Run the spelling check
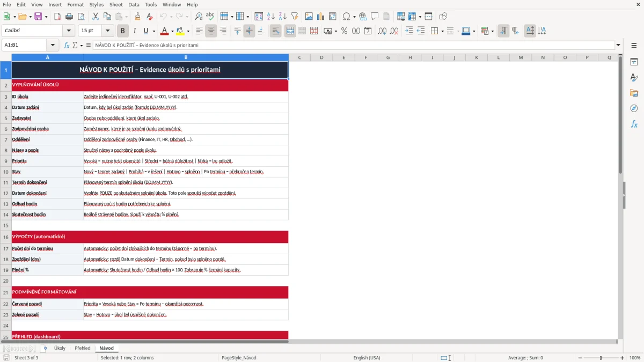 point(210,17)
